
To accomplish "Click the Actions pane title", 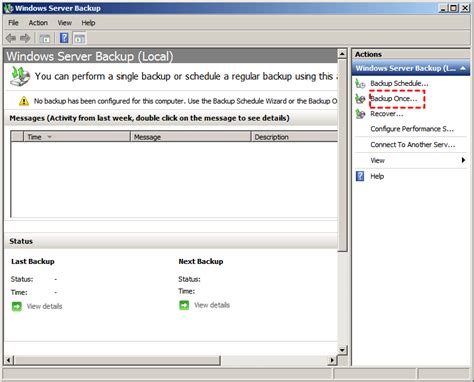I will [x=368, y=54].
